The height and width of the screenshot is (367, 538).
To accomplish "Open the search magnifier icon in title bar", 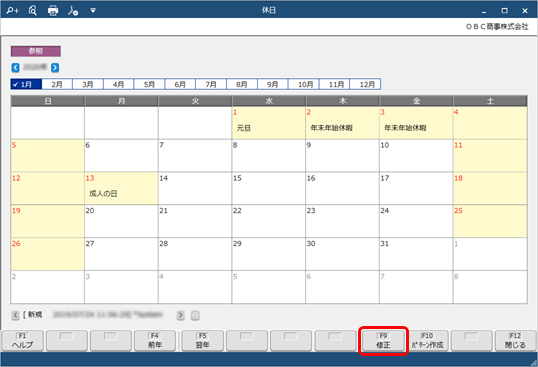I will 33,11.
